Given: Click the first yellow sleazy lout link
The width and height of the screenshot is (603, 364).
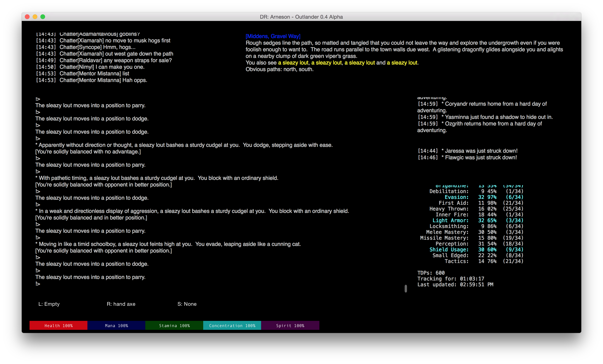Looking at the screenshot, I should (x=293, y=63).
